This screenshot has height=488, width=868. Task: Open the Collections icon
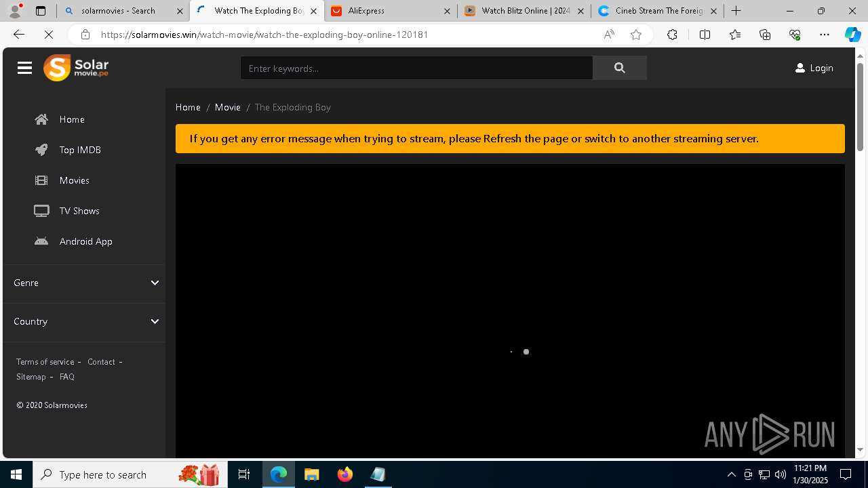pos(765,35)
